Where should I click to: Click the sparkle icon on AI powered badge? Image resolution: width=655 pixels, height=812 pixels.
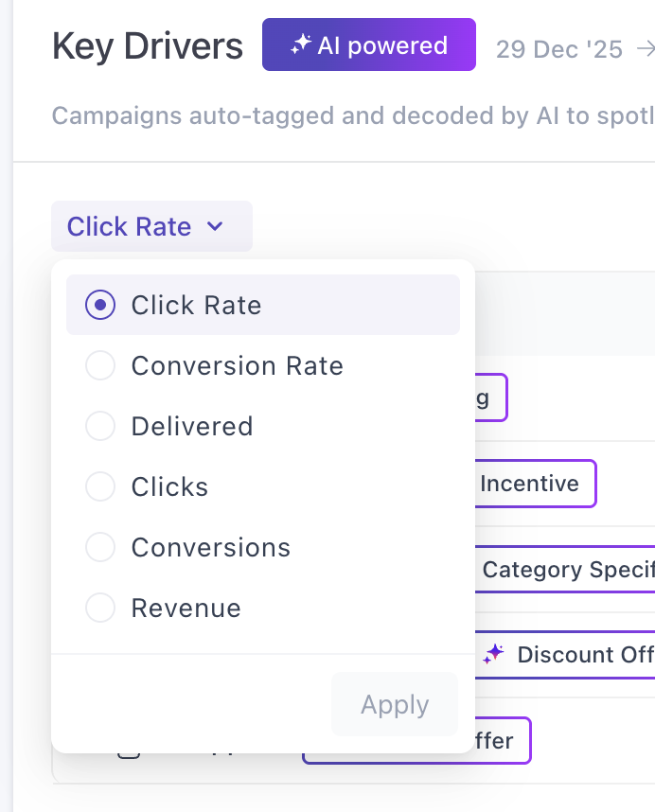[x=301, y=44]
